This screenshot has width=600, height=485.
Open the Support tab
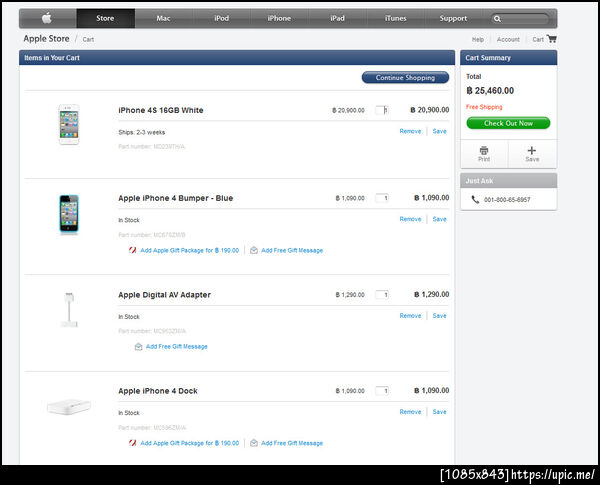[453, 18]
